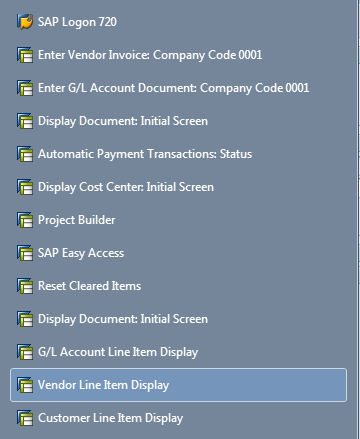Click the Display Cost Center window icon

25,187
